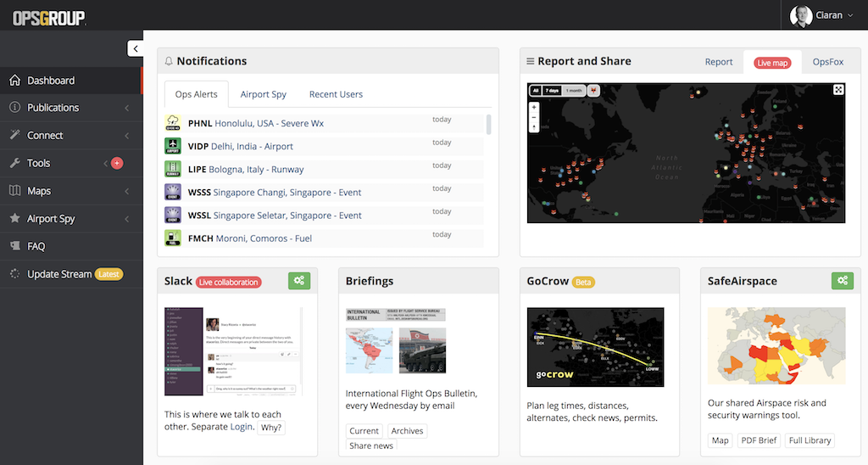Select the All time filter on map

[x=536, y=90]
